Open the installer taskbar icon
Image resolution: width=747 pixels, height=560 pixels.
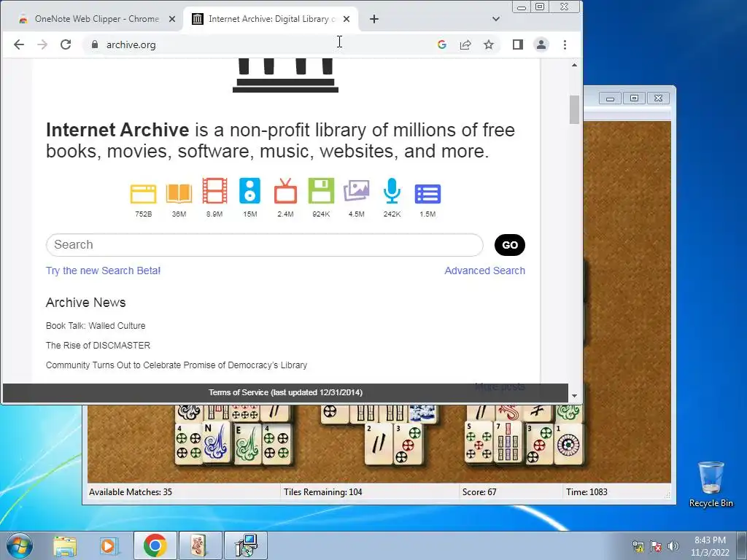click(246, 545)
